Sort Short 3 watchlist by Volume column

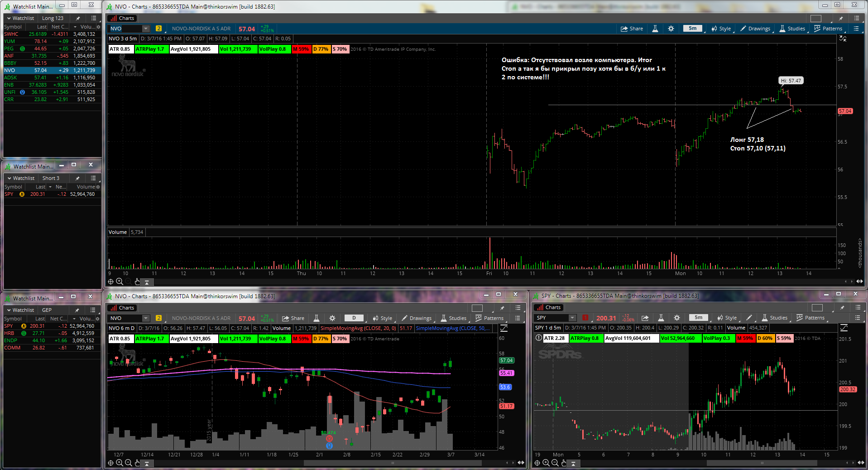tap(86, 187)
